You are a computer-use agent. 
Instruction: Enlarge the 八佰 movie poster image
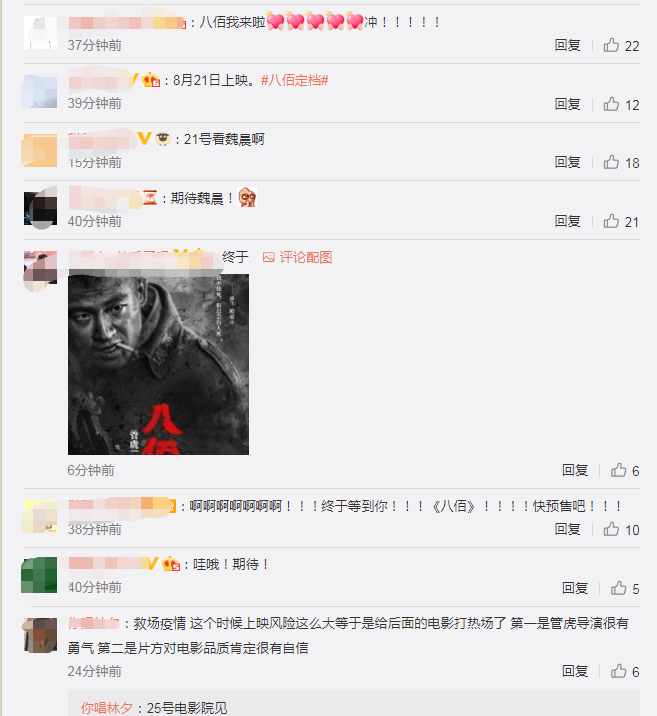pos(158,364)
